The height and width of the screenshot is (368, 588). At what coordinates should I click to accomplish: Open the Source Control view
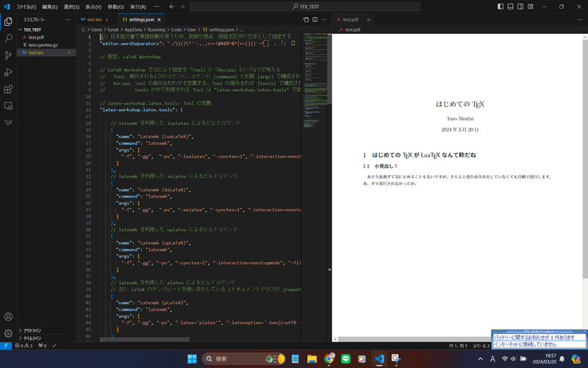[x=8, y=55]
